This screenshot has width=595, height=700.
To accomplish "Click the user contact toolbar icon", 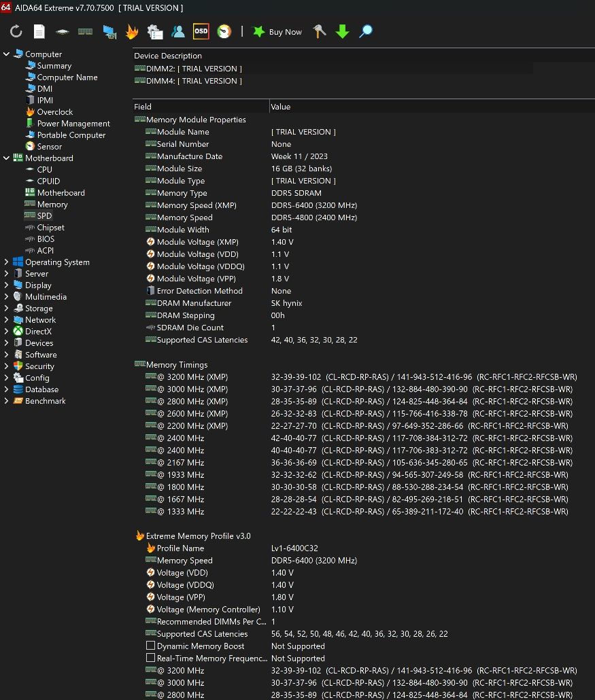I will tap(177, 32).
